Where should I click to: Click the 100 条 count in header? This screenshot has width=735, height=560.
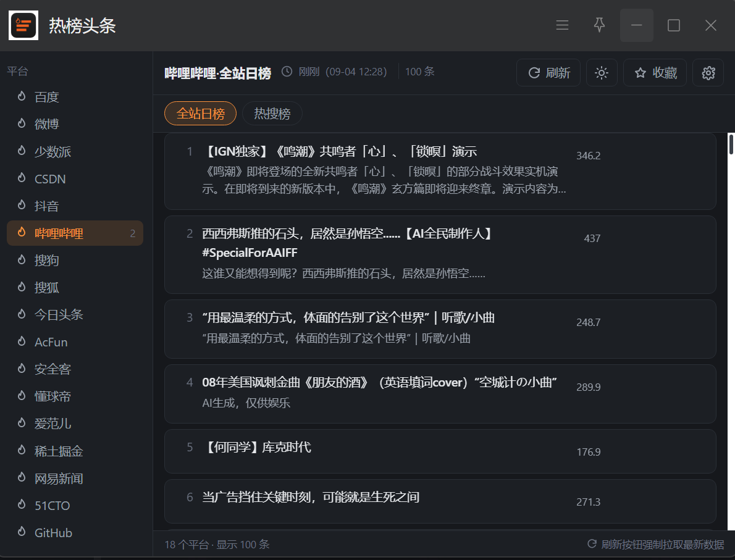pos(419,72)
